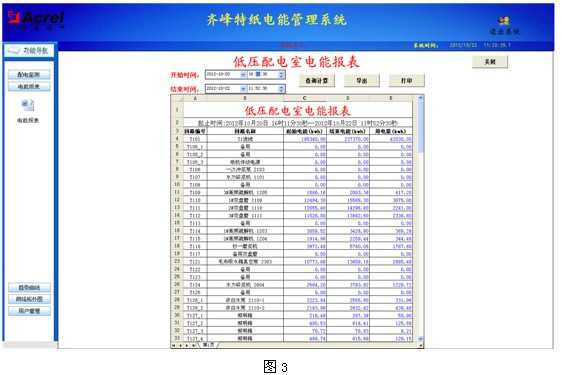The width and height of the screenshot is (562, 375).
Task: Click the 打印 print button
Action: pos(407,81)
